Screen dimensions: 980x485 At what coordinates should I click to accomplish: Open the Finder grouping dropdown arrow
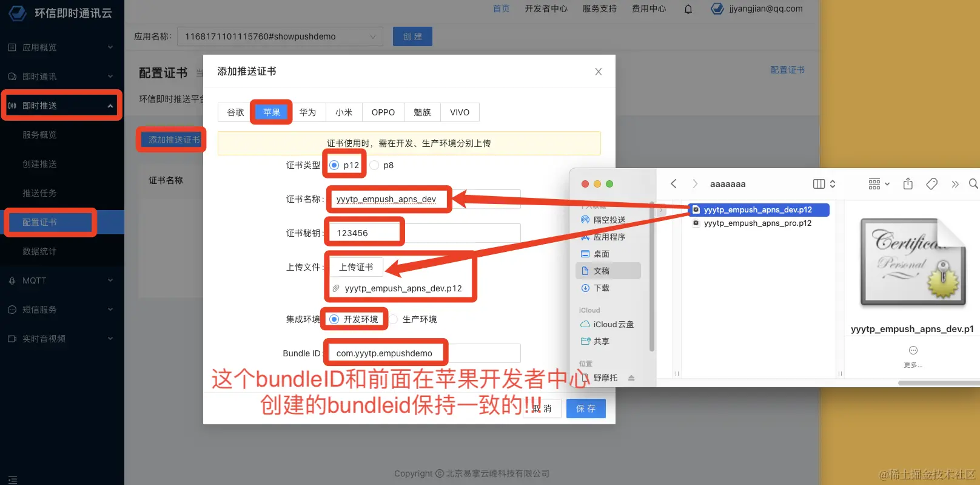[x=887, y=184]
